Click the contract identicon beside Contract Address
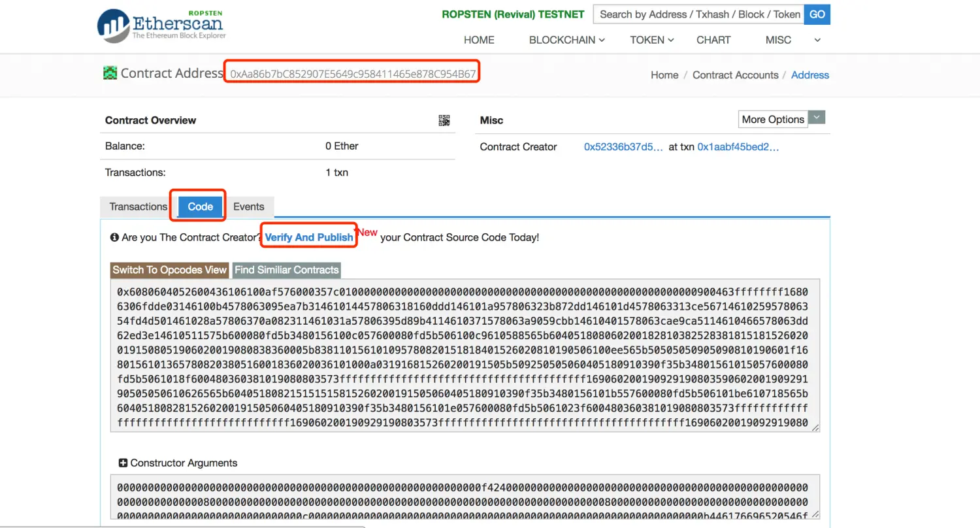Image resolution: width=980 pixels, height=528 pixels. (x=110, y=73)
